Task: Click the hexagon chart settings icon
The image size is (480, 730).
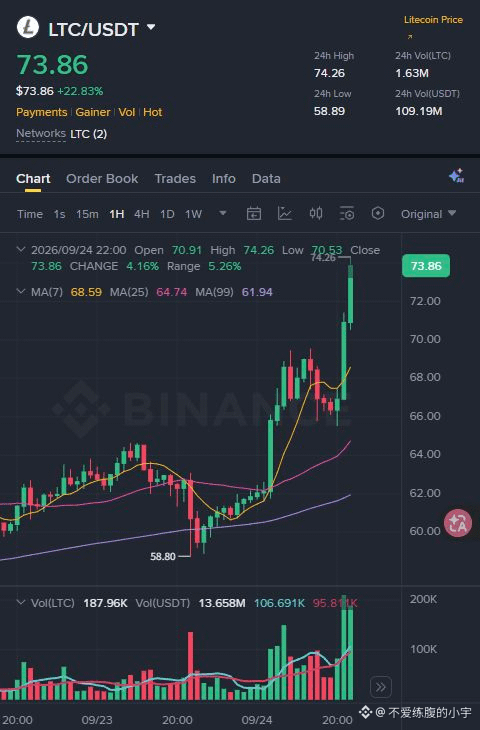Action: coord(378,214)
